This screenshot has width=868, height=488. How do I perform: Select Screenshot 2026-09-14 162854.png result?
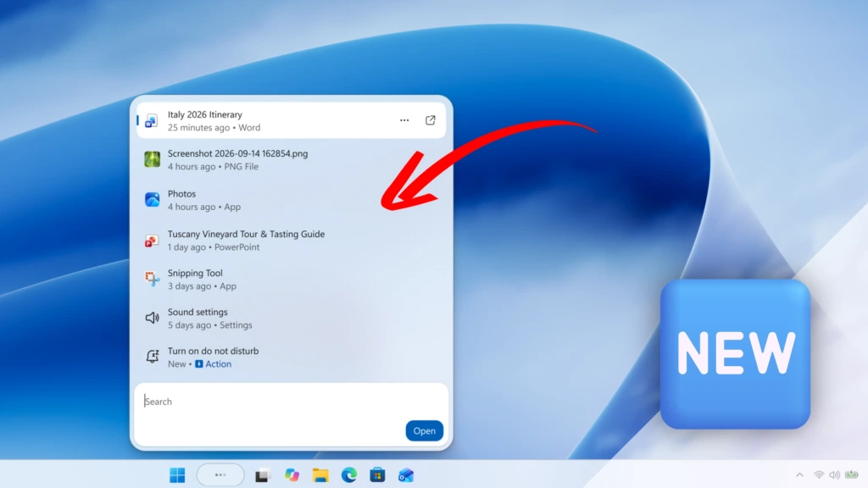point(292,160)
